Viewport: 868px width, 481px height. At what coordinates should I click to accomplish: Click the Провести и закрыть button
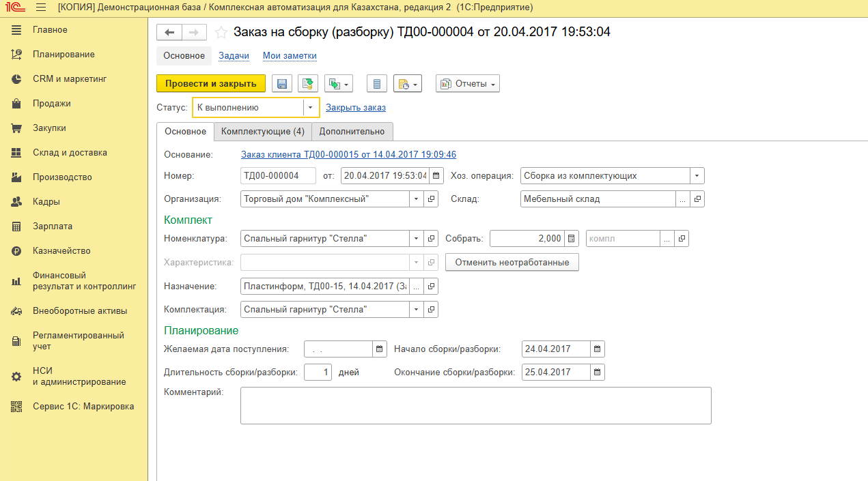pos(211,84)
